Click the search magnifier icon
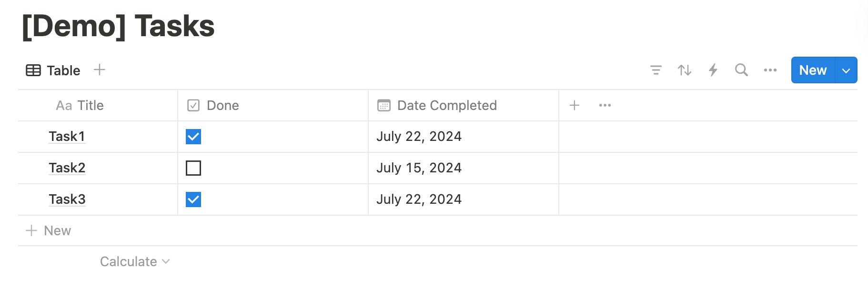Image resolution: width=868 pixels, height=299 pixels. tap(741, 70)
